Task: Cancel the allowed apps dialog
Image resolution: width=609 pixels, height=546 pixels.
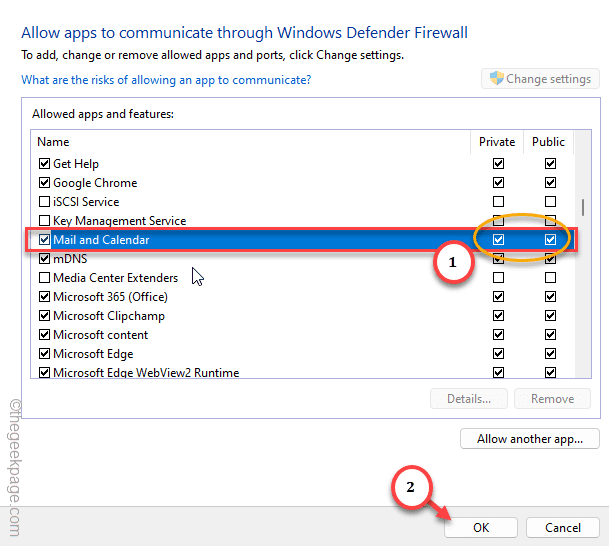Action: click(x=563, y=527)
